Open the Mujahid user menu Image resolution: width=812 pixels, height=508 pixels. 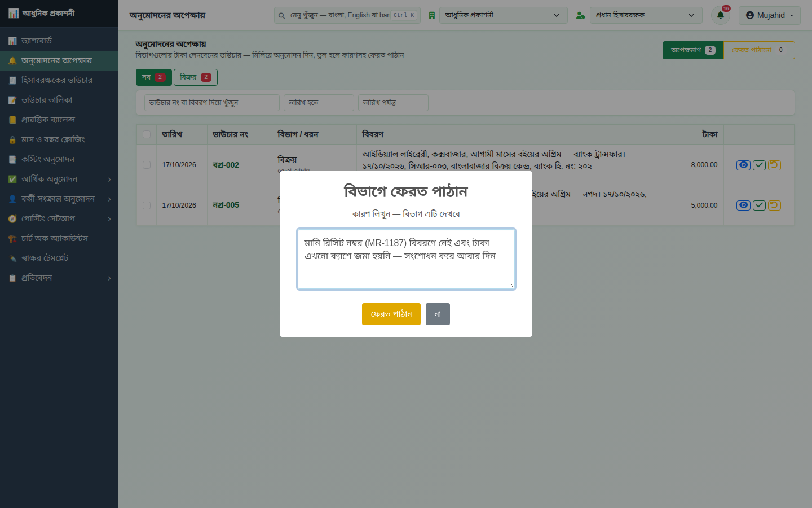pyautogui.click(x=769, y=15)
